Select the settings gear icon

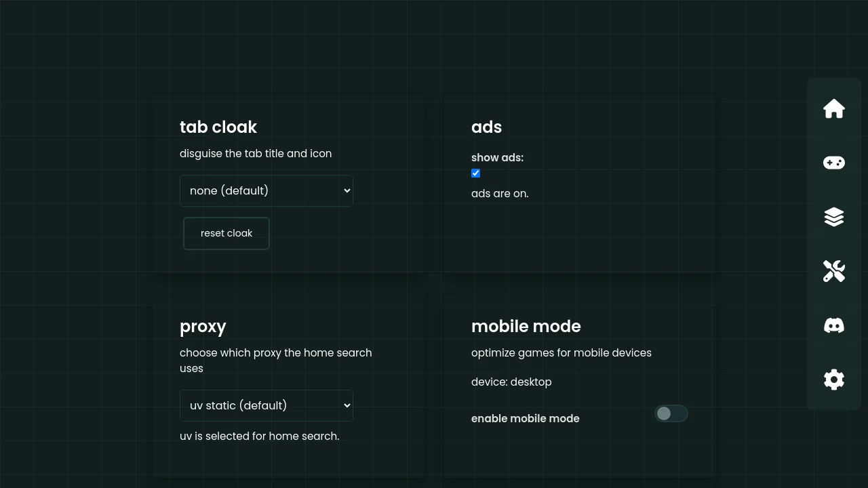pyautogui.click(x=833, y=380)
